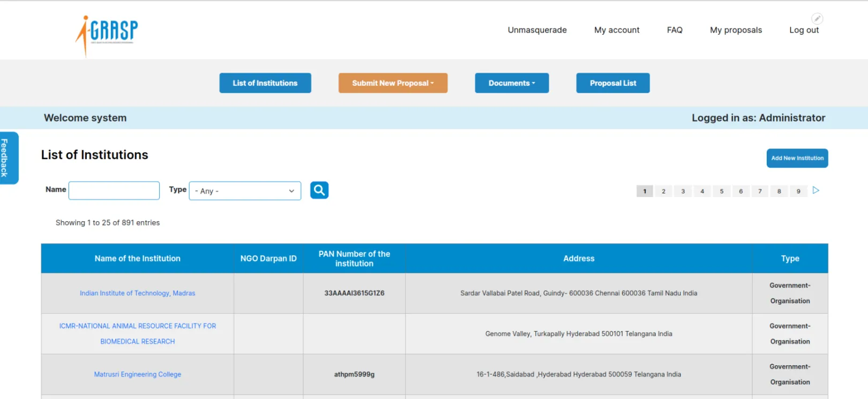Click the magnifier search icon button
The height and width of the screenshot is (399, 868).
click(x=319, y=190)
